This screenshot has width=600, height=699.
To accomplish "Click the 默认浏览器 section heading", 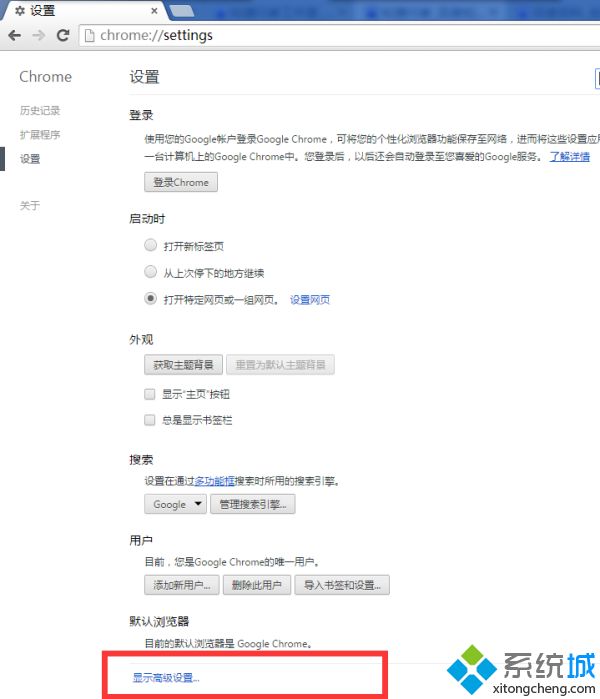I will click(159, 621).
